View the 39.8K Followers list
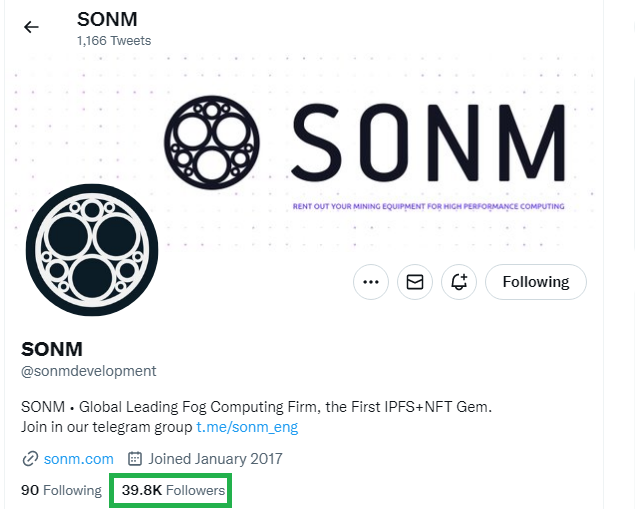This screenshot has height=509, width=635. [173, 490]
